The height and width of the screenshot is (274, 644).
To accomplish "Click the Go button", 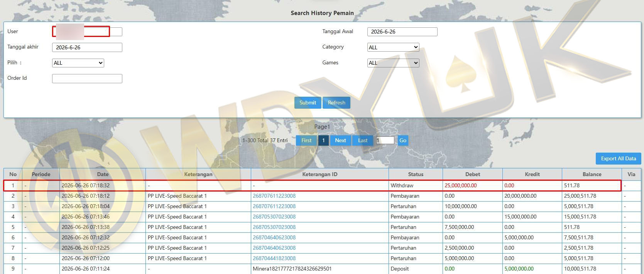I will click(403, 140).
